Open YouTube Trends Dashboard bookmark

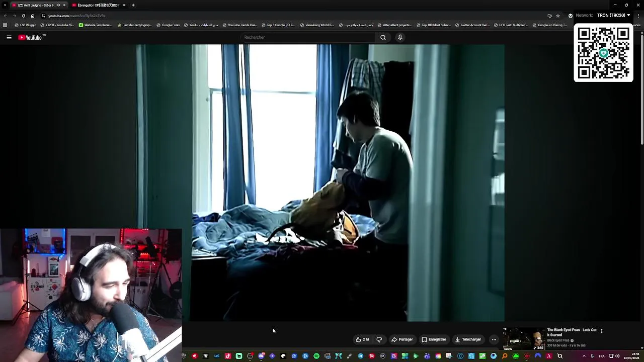239,25
